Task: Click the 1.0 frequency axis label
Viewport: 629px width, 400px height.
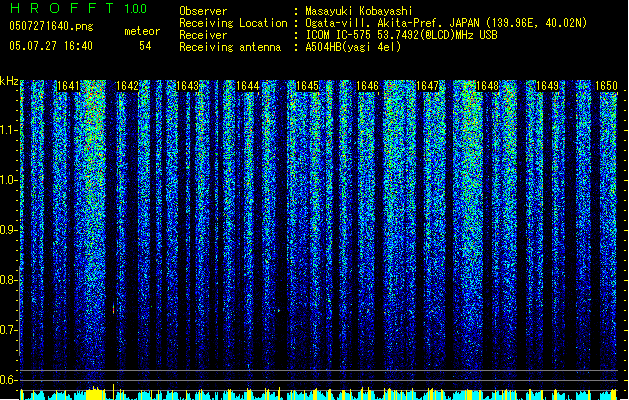Action: click(x=9, y=180)
